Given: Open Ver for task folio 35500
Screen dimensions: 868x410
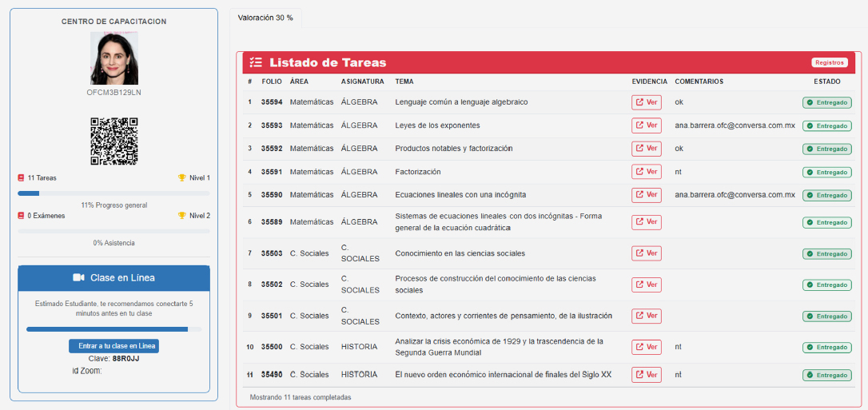Looking at the screenshot, I should (x=646, y=347).
